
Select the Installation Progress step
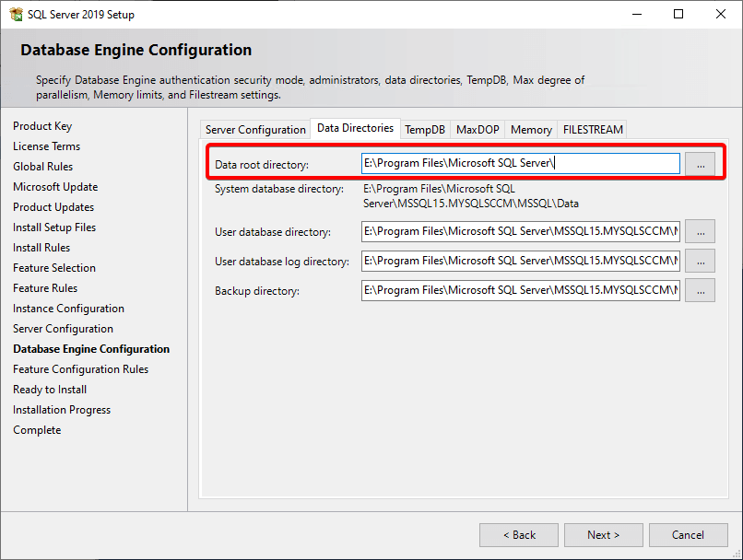(62, 410)
